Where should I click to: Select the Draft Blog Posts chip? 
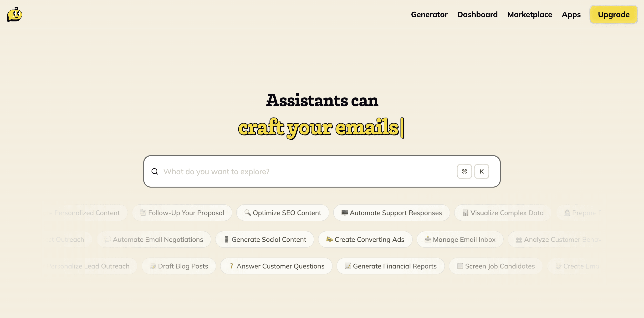point(179,266)
